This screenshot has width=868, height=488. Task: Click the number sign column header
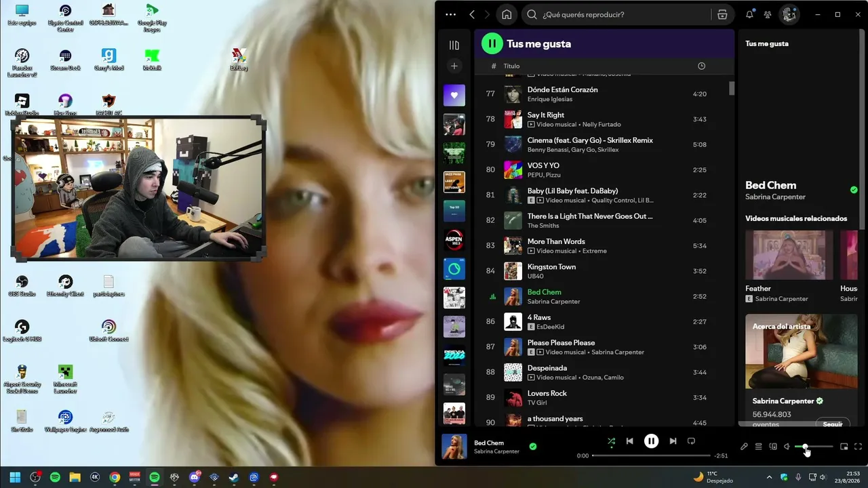pyautogui.click(x=494, y=66)
